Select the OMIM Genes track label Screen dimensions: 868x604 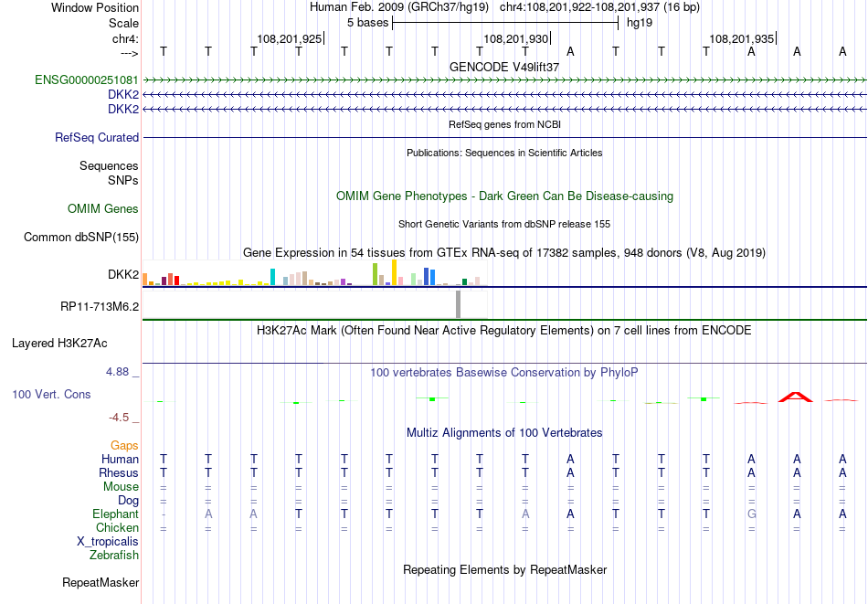tap(103, 208)
